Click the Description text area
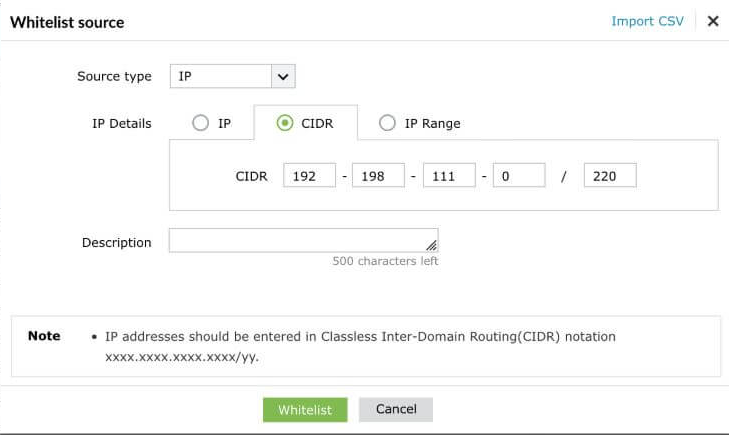 point(300,241)
